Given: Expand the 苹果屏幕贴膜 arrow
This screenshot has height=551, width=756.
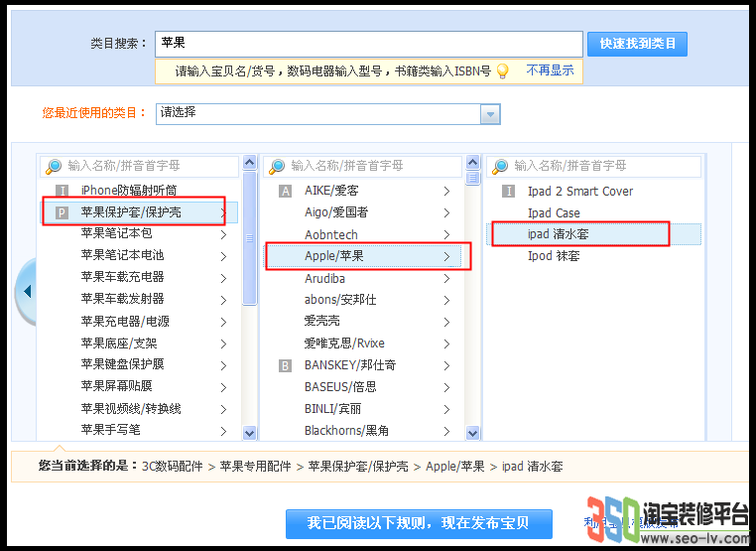Looking at the screenshot, I should coord(223,387).
